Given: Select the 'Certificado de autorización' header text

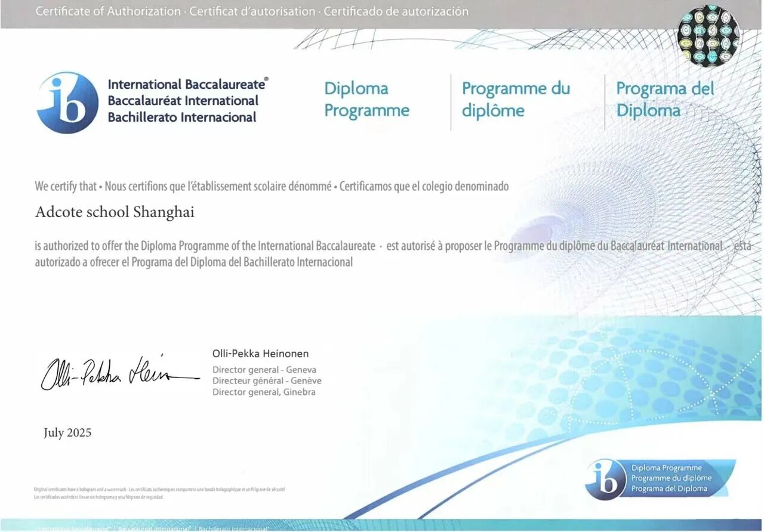Looking at the screenshot, I should pos(396,11).
